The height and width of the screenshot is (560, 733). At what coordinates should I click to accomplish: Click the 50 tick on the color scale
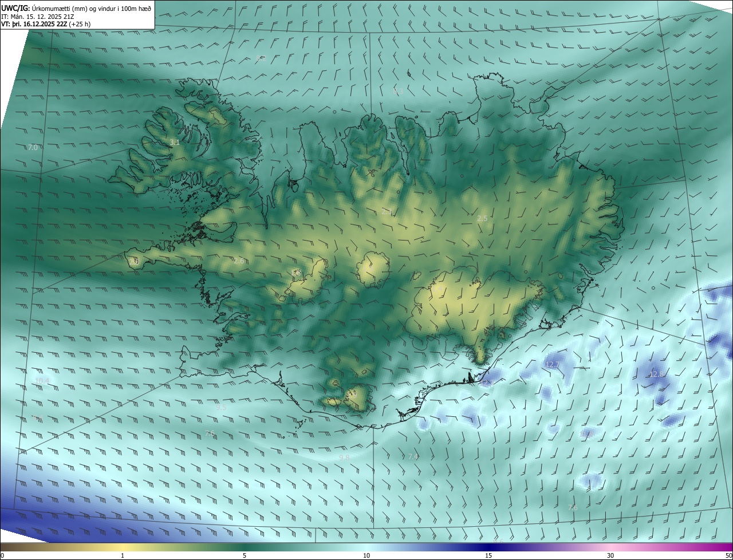pyautogui.click(x=728, y=555)
